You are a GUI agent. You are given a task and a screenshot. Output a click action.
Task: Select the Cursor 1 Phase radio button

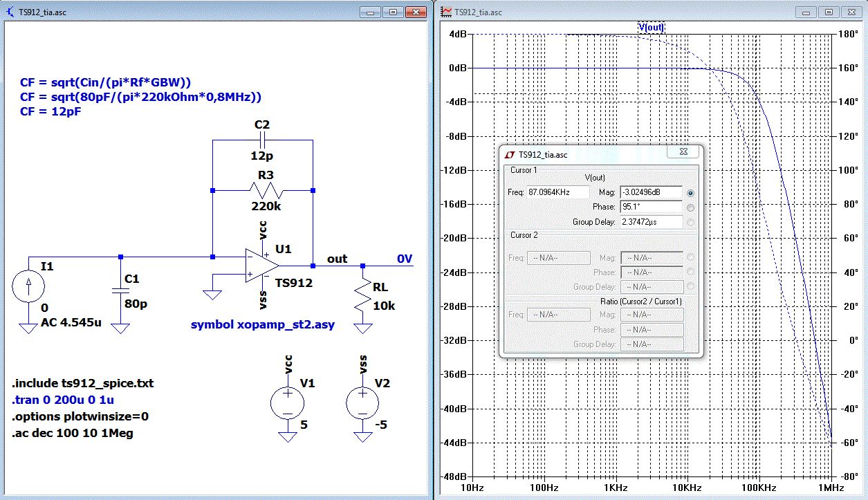point(691,207)
